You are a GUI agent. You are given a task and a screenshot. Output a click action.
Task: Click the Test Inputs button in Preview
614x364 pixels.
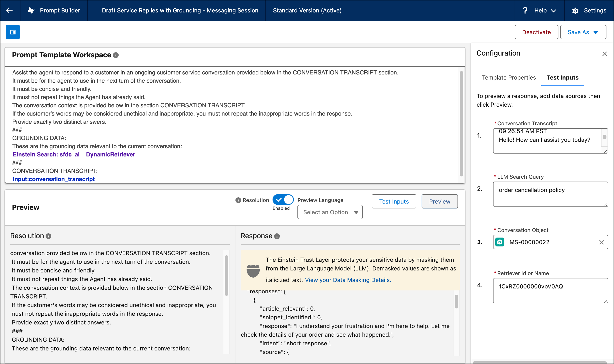(394, 202)
